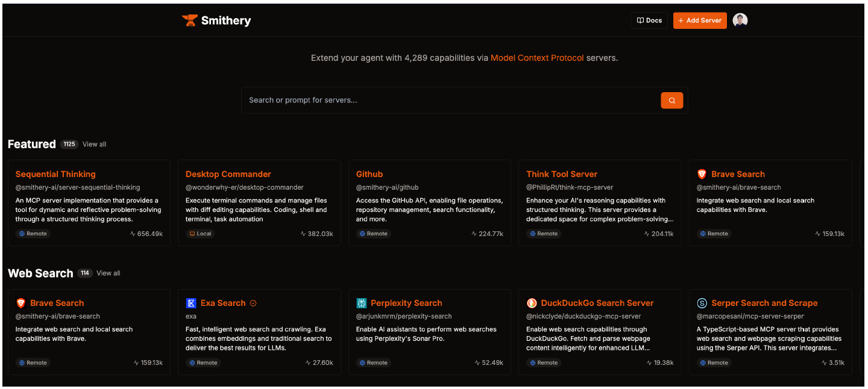This screenshot has height=389, width=868.
Task: Click the 204.11k usage count
Action: (x=659, y=234)
